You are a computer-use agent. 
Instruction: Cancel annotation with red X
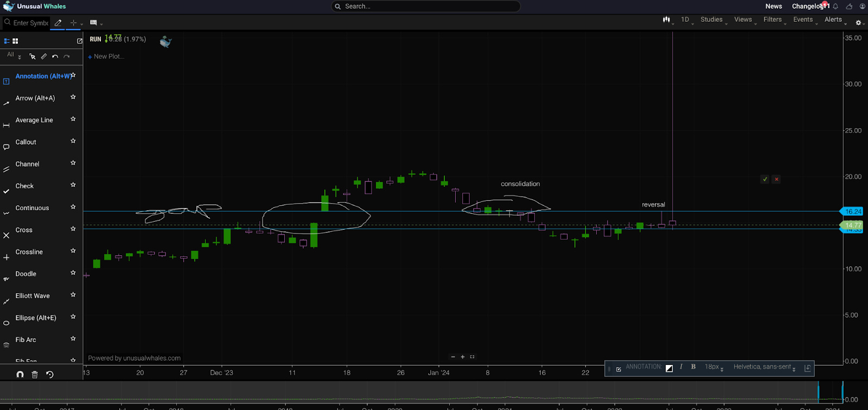pyautogui.click(x=776, y=179)
